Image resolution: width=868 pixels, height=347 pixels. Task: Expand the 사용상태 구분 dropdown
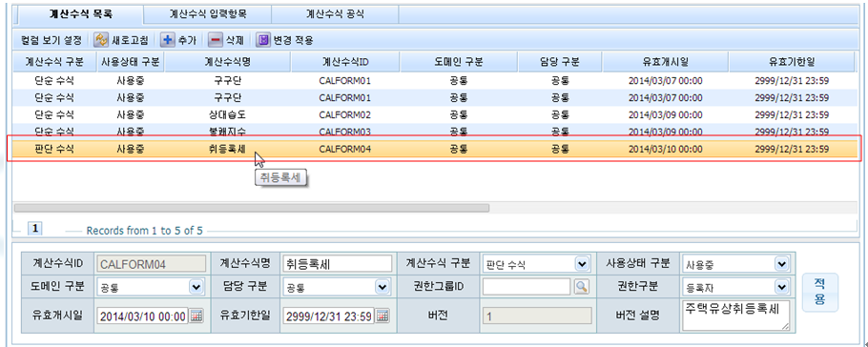click(781, 263)
